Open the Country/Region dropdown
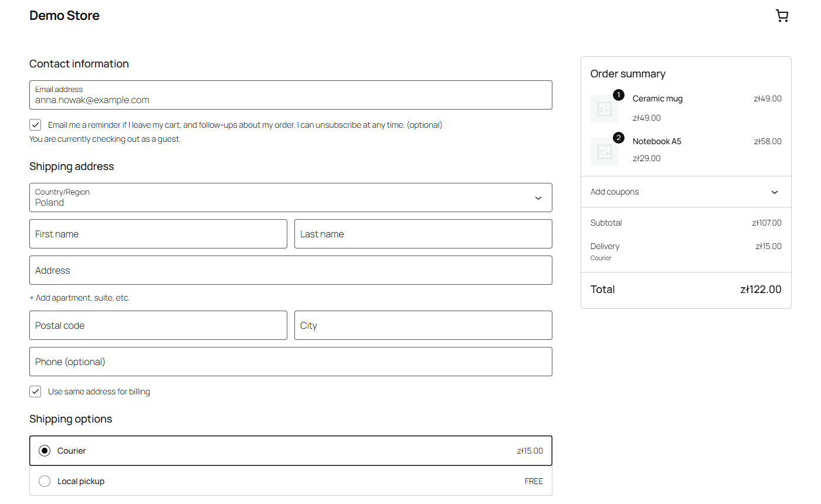The height and width of the screenshot is (504, 821). pyautogui.click(x=291, y=197)
